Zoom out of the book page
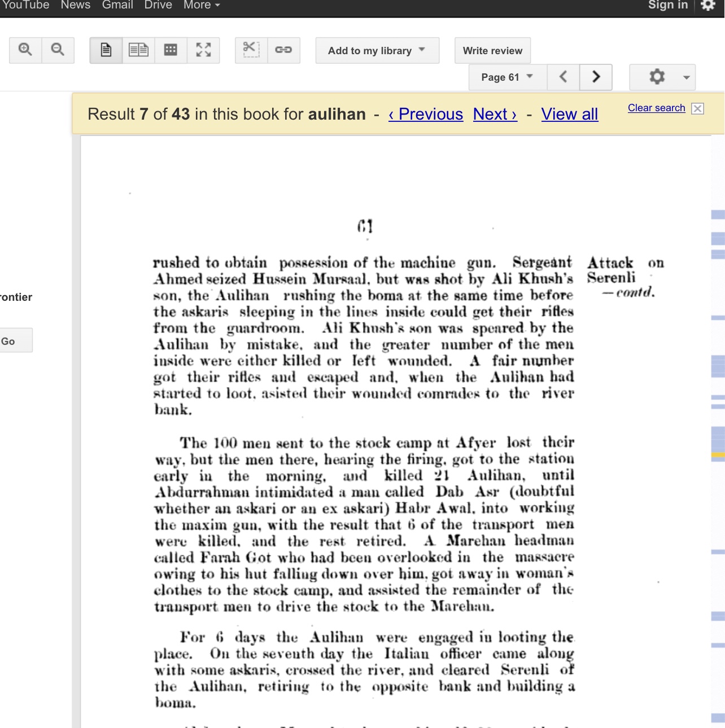The image size is (725, 728). (58, 50)
